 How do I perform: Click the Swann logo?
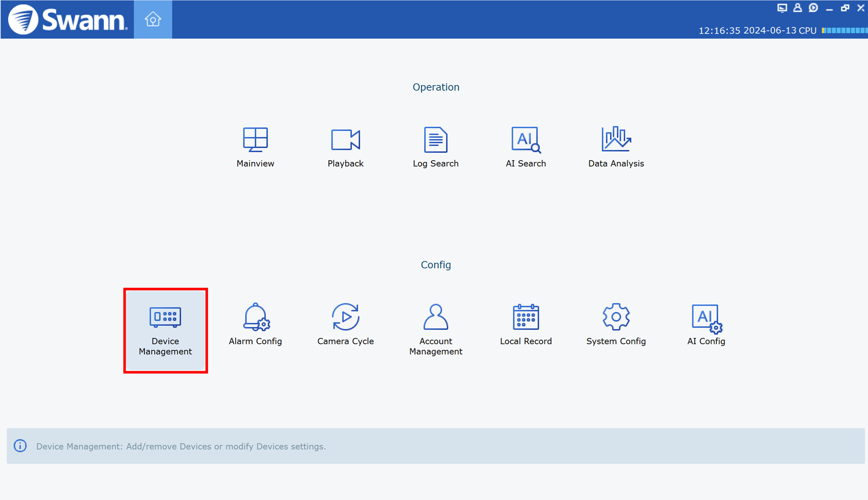[67, 19]
